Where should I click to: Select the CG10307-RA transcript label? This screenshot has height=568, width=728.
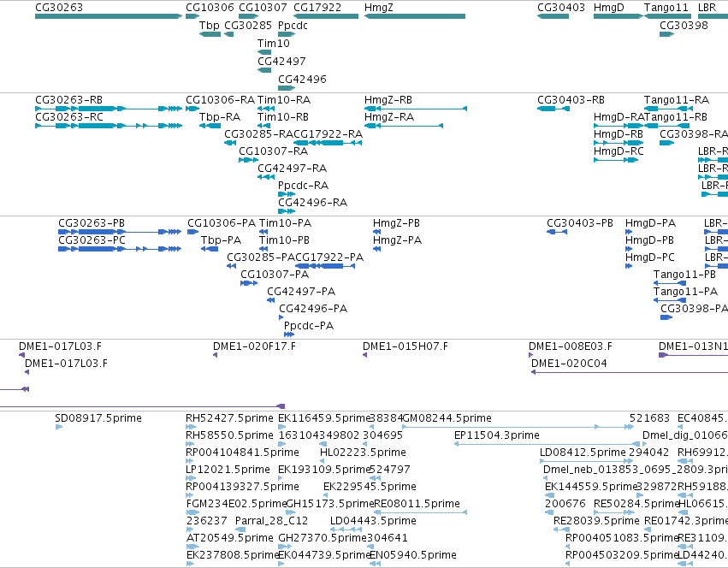(274, 151)
